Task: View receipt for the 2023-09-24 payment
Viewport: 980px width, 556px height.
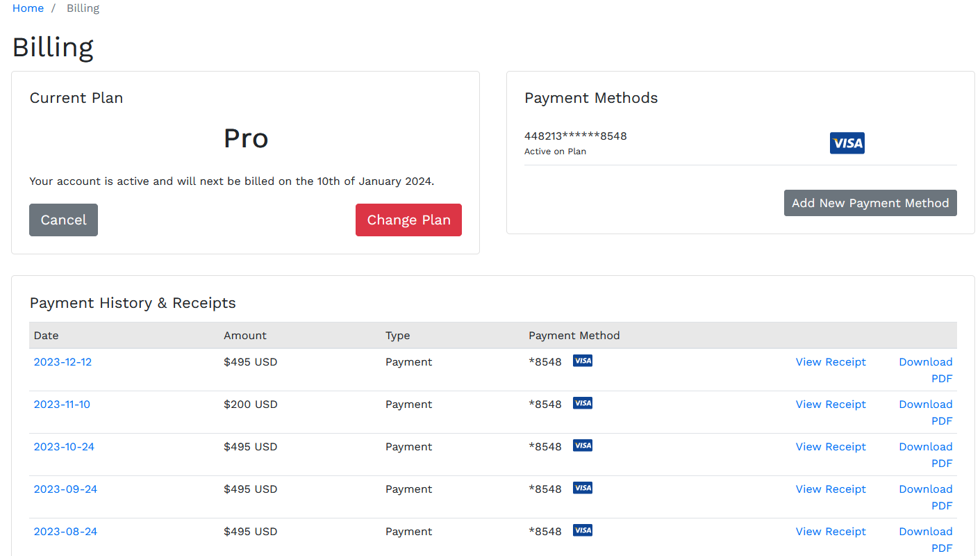Action: [831, 489]
